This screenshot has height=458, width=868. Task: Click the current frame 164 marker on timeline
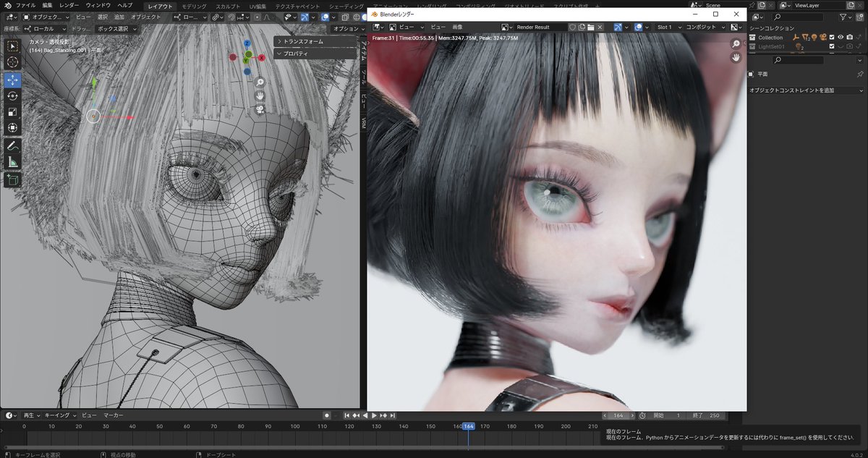(468, 426)
